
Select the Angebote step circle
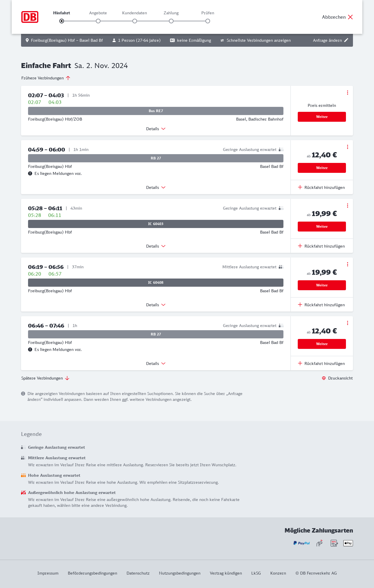click(x=98, y=21)
